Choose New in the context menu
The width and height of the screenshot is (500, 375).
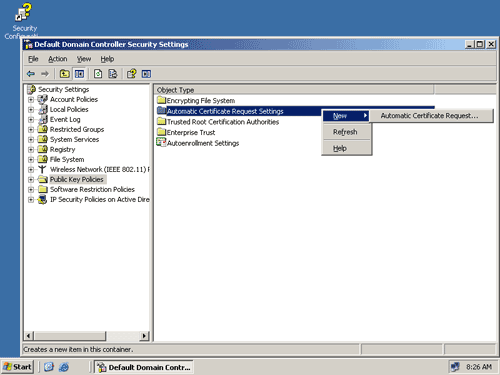pos(346,116)
